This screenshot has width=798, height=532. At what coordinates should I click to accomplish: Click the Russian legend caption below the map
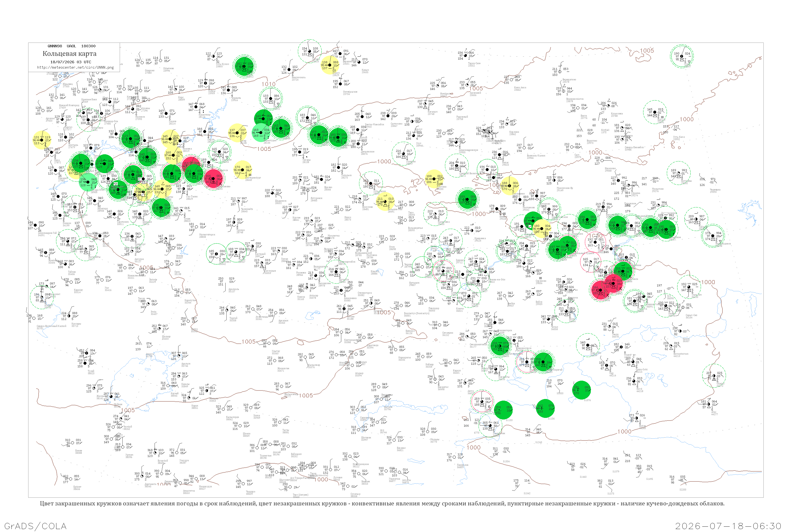382,504
